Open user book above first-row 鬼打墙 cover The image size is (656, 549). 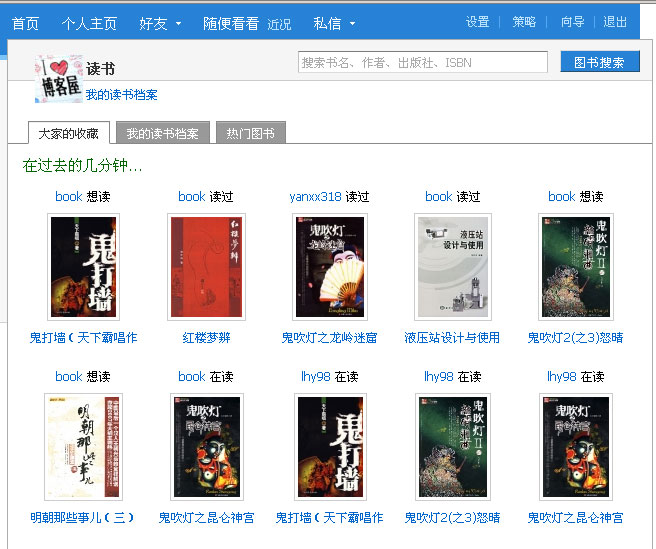tap(69, 196)
